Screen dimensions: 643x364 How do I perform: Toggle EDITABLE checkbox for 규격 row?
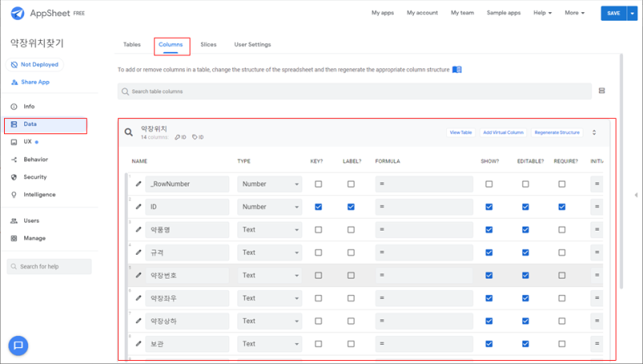coord(526,252)
